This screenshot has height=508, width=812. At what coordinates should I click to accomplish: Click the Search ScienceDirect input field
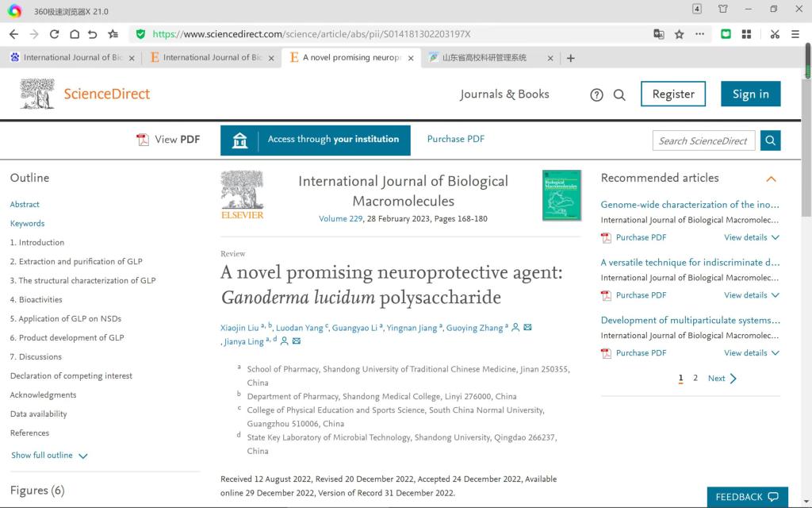(703, 140)
